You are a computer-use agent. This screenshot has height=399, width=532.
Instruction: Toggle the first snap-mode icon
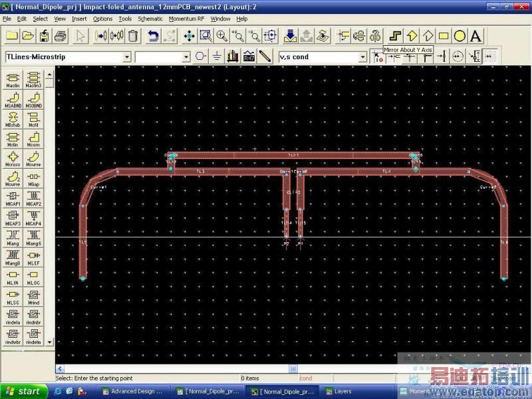[x=377, y=57]
